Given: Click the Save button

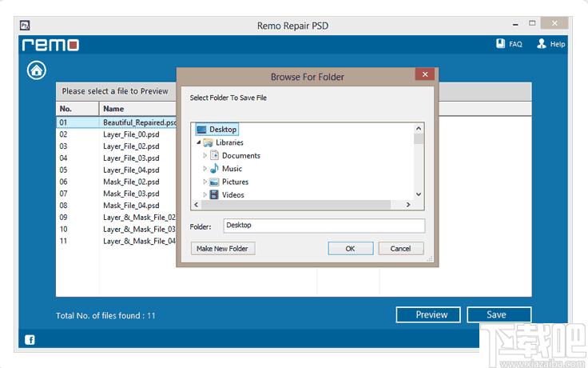Looking at the screenshot, I should [499, 314].
